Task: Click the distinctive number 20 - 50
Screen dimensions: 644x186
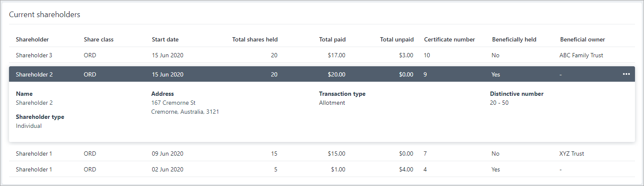Action: (499, 103)
